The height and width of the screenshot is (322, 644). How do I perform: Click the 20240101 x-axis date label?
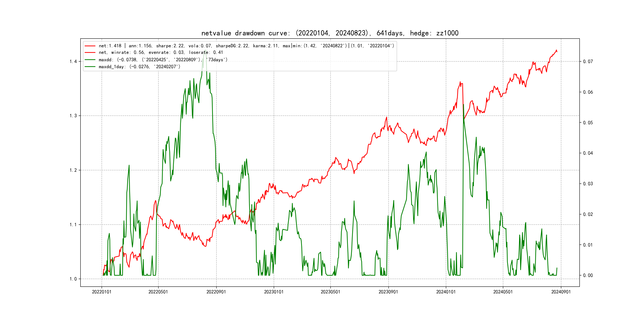tap(446, 292)
